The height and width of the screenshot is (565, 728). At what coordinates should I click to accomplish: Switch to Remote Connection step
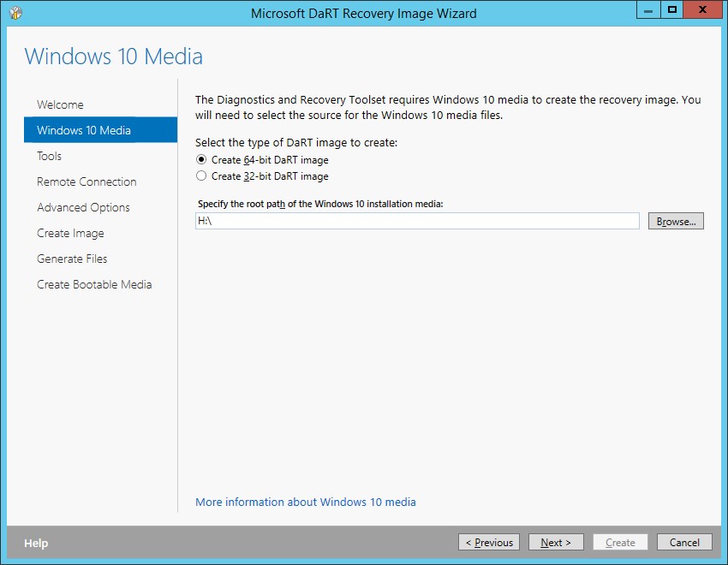87,181
